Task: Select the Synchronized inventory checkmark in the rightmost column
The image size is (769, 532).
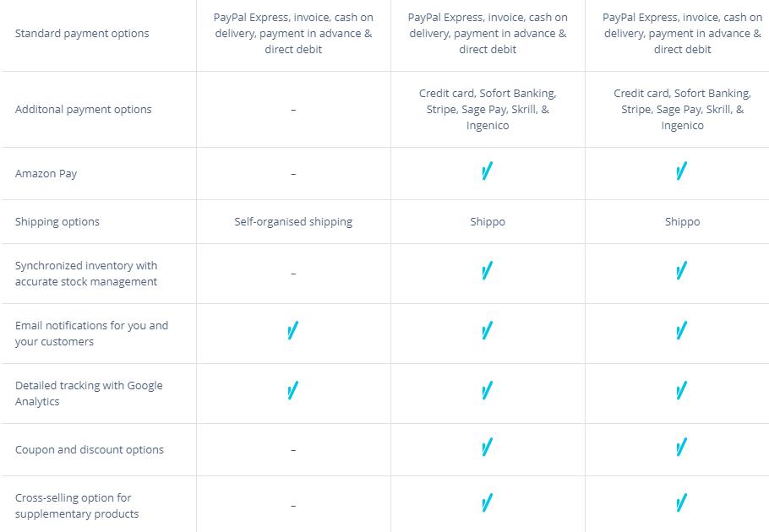Action: [x=681, y=272]
